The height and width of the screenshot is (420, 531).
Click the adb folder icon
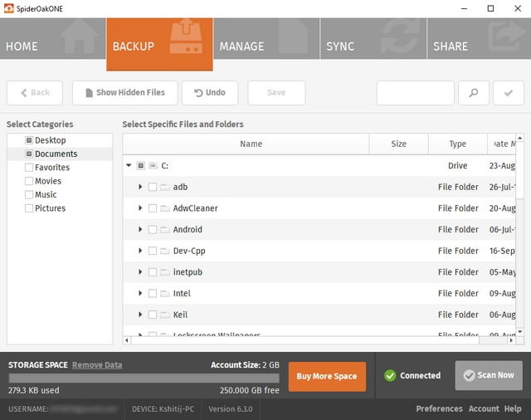[x=165, y=187]
